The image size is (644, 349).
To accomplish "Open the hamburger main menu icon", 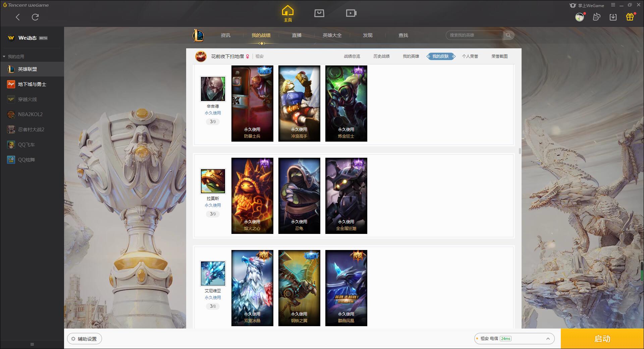I will click(613, 5).
